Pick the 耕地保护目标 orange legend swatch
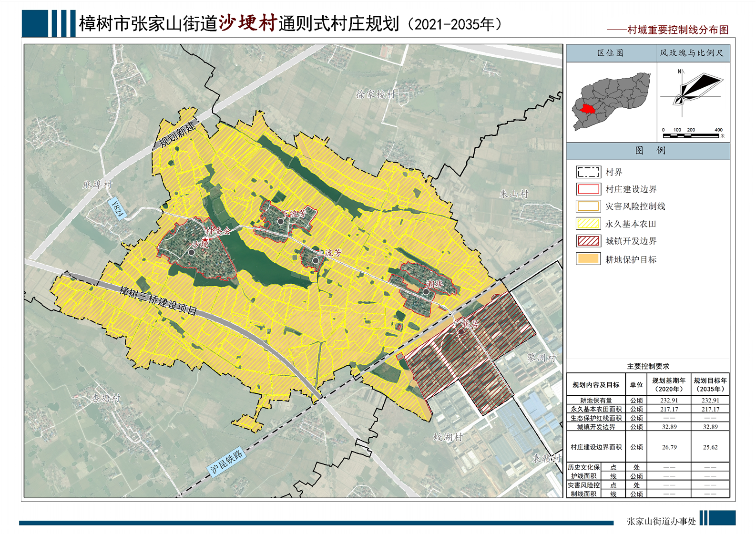 (588, 259)
